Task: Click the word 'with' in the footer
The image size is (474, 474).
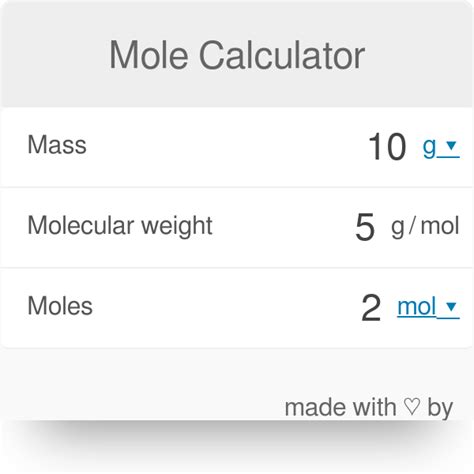Action: (374, 407)
